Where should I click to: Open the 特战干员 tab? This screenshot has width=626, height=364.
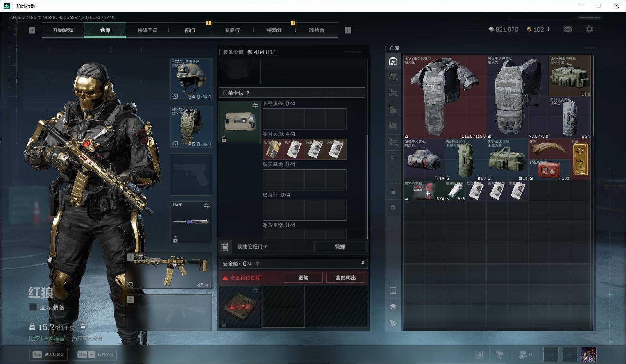coord(147,30)
